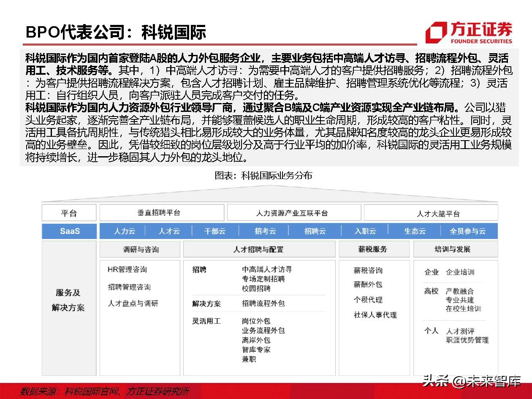Click 专场定制招聘 item
532x399 pixels.
coord(263,279)
